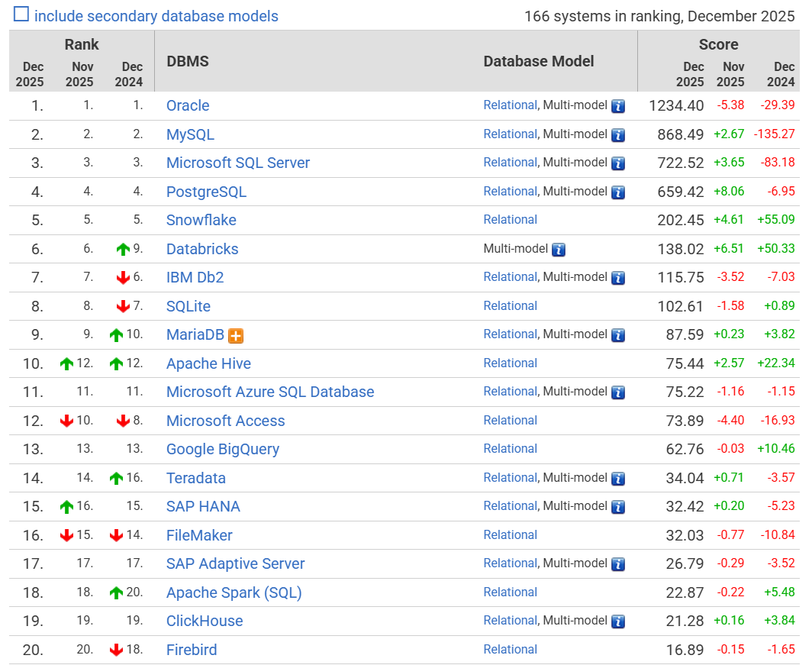Open the Firebird DBMS link
The width and height of the screenshot is (812, 665).
click(x=191, y=650)
